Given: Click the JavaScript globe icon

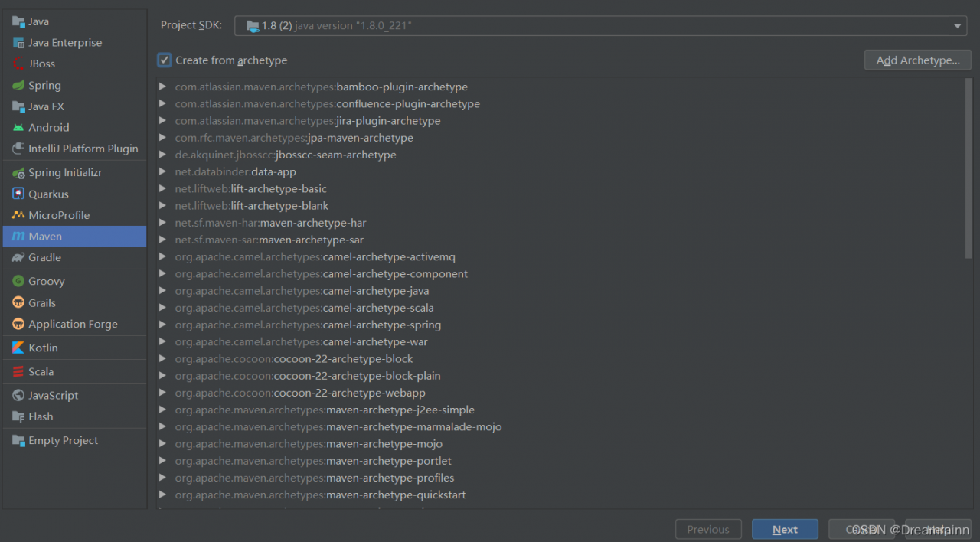Looking at the screenshot, I should coord(18,396).
